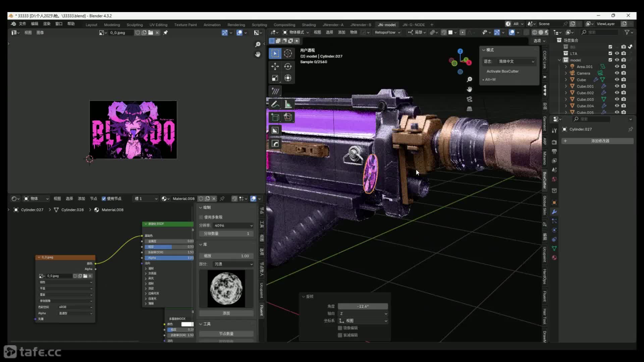Toggle the mirror edit checkbox in rotate panel
Screen dimensions: 644x362
[x=340, y=328]
